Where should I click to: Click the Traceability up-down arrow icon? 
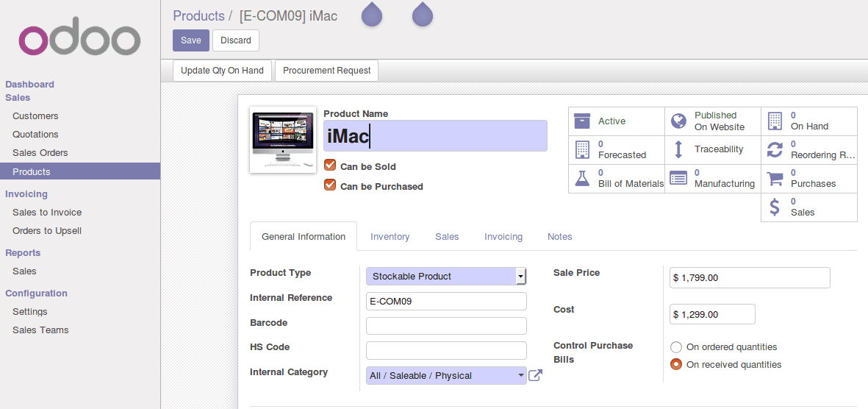tap(678, 149)
